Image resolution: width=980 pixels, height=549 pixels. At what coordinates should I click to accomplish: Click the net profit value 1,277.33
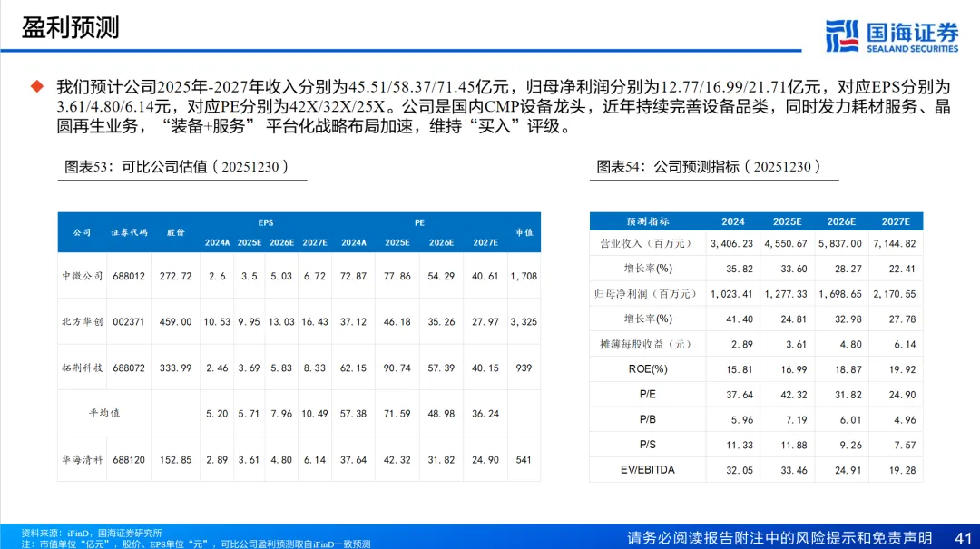click(786, 293)
